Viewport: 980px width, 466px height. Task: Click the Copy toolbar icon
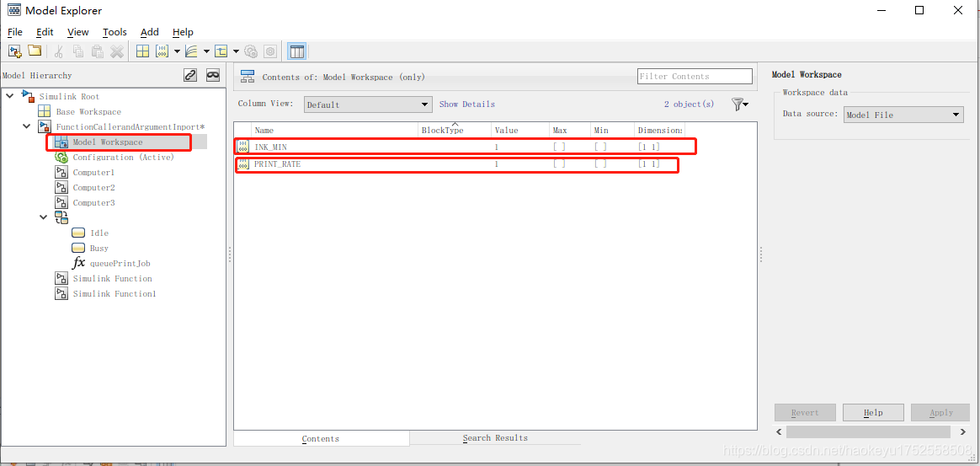(x=78, y=51)
